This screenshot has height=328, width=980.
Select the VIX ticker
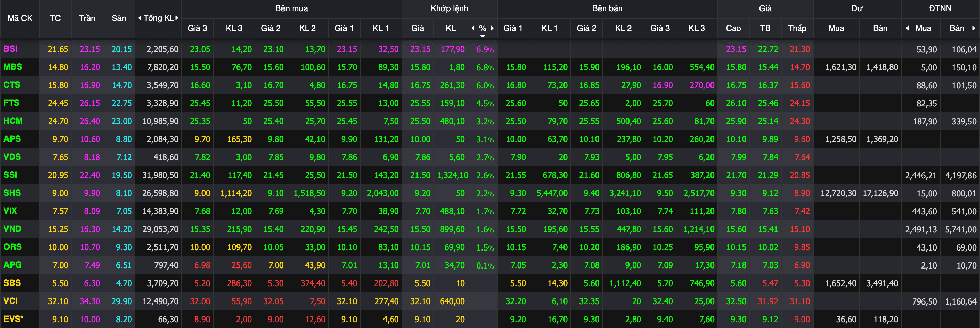(x=10, y=211)
